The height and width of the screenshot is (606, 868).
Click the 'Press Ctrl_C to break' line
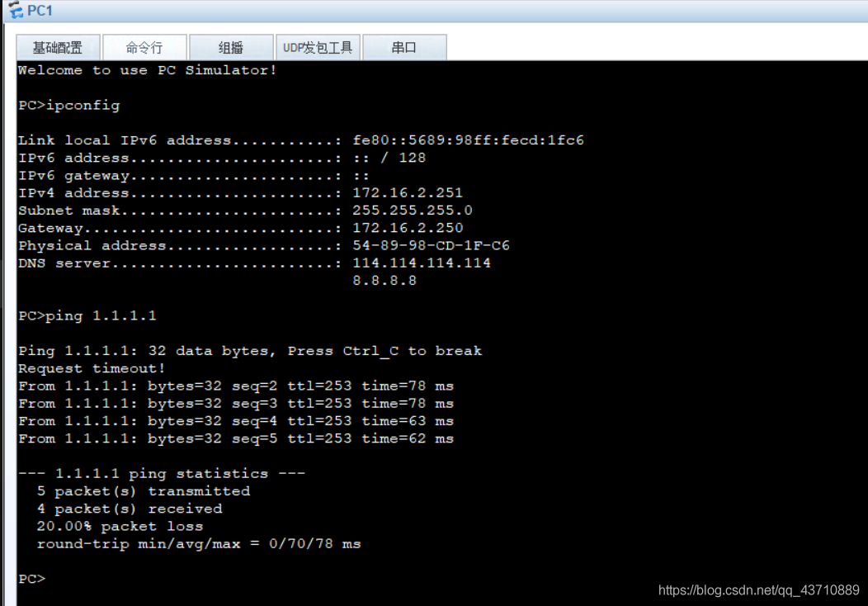pos(250,351)
